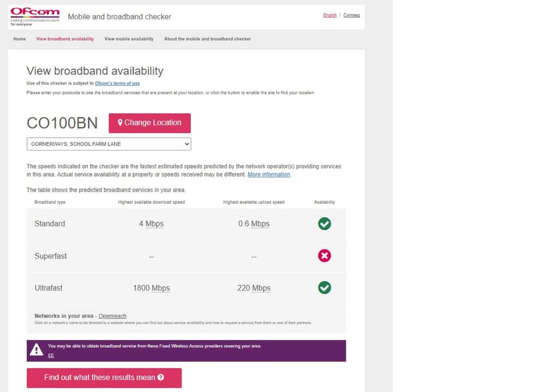
Task: Open the Openreach network link
Action: [x=112, y=316]
